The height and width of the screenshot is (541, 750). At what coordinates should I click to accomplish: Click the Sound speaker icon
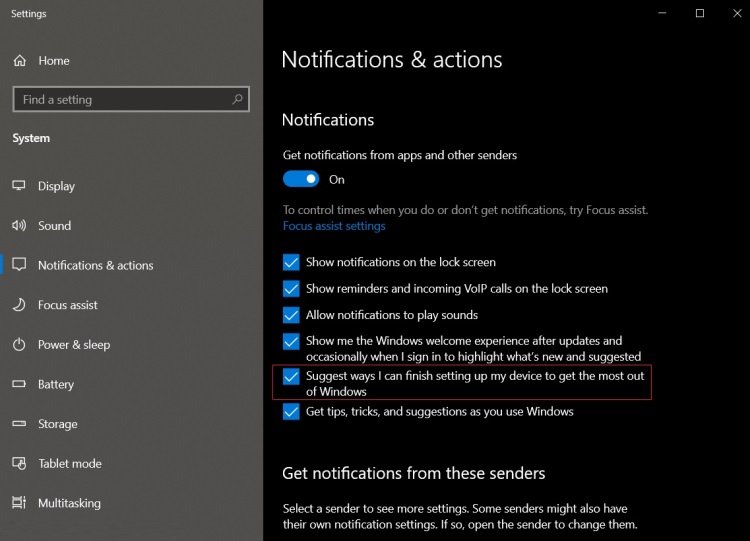[19, 225]
